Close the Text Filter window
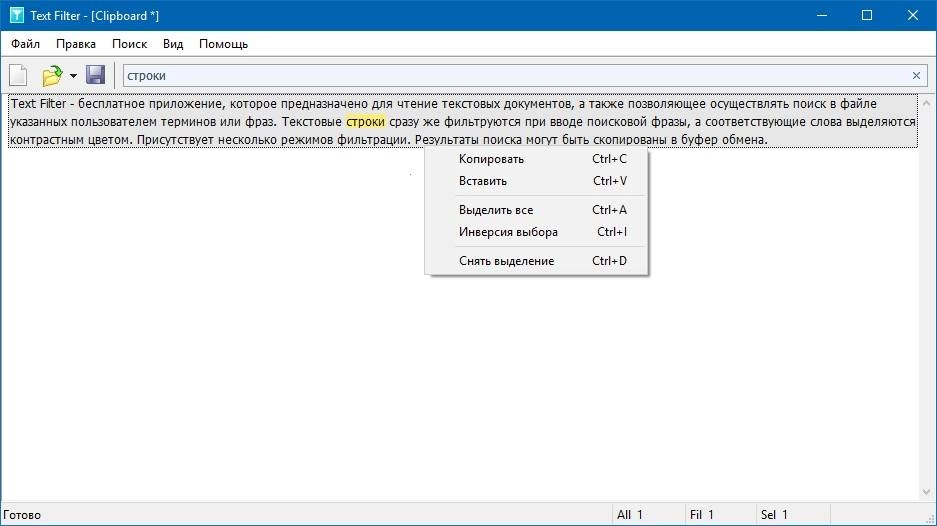 [913, 16]
